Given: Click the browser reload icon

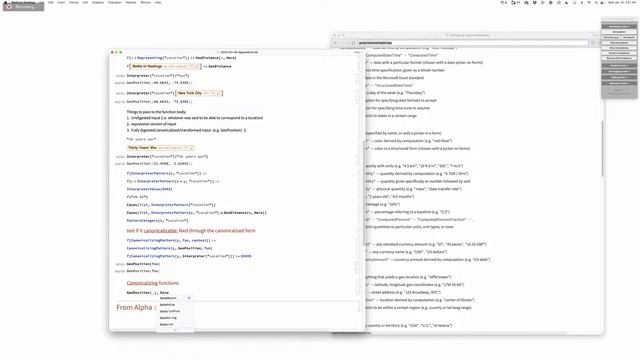Looking at the screenshot, I should click(353, 43).
